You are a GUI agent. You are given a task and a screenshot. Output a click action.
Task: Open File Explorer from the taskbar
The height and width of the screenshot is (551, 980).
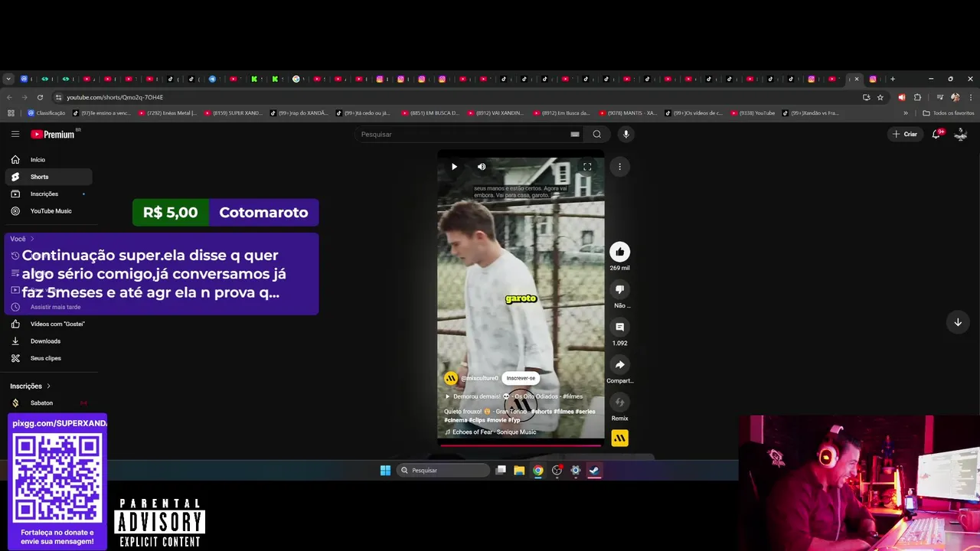(x=519, y=470)
